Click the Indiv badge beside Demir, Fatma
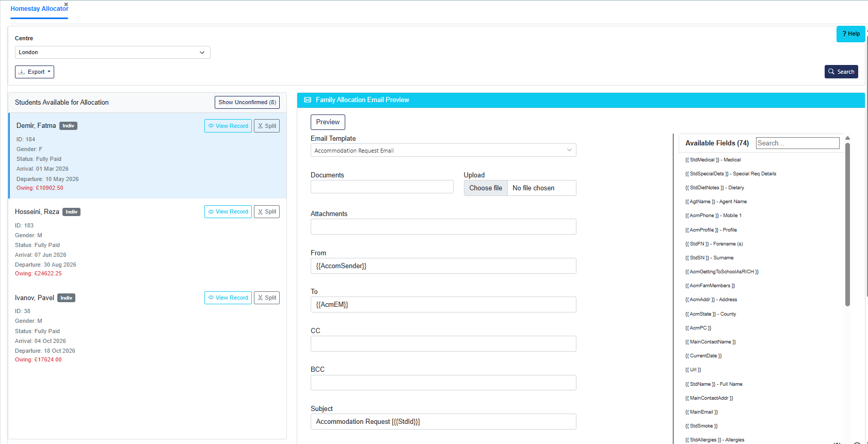 (x=69, y=126)
